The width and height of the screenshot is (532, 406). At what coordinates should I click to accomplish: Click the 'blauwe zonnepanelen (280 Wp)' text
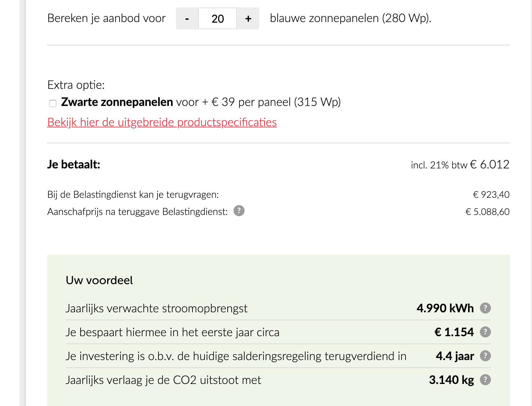[350, 18]
